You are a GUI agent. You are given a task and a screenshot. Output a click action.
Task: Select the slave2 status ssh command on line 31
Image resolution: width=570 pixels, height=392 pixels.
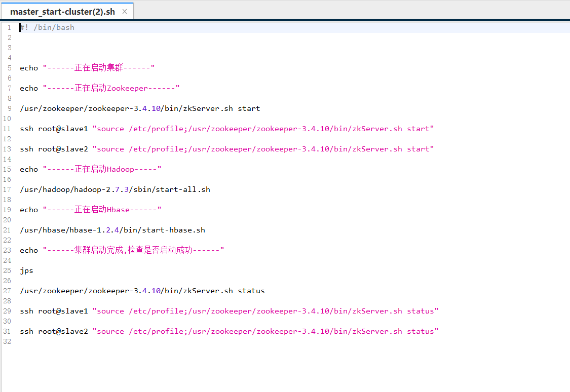pyautogui.click(x=228, y=331)
